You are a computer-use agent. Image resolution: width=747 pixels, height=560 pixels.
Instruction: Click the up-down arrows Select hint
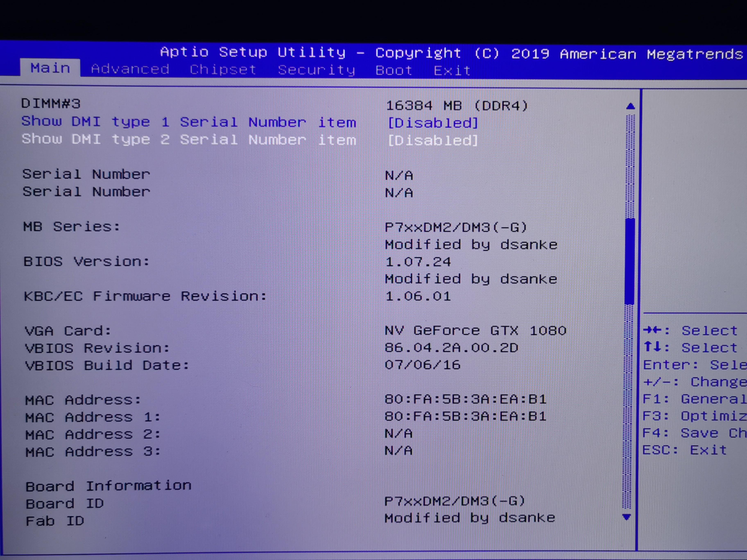point(690,347)
